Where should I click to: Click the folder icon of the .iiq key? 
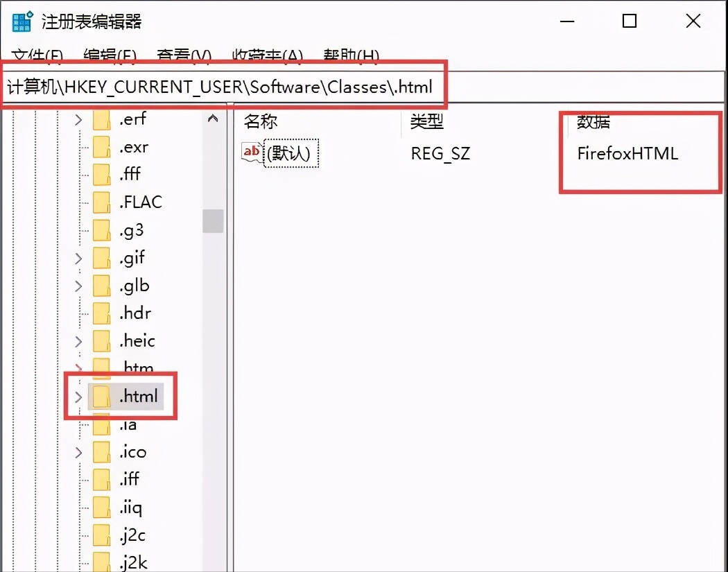click(x=102, y=508)
